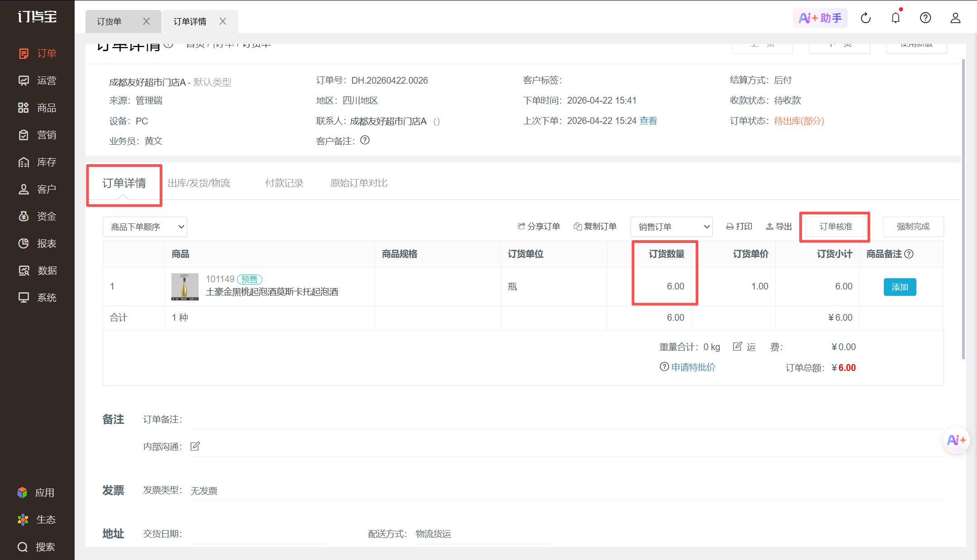Close the 订货单 page tab
This screenshot has height=560, width=977.
pos(146,21)
